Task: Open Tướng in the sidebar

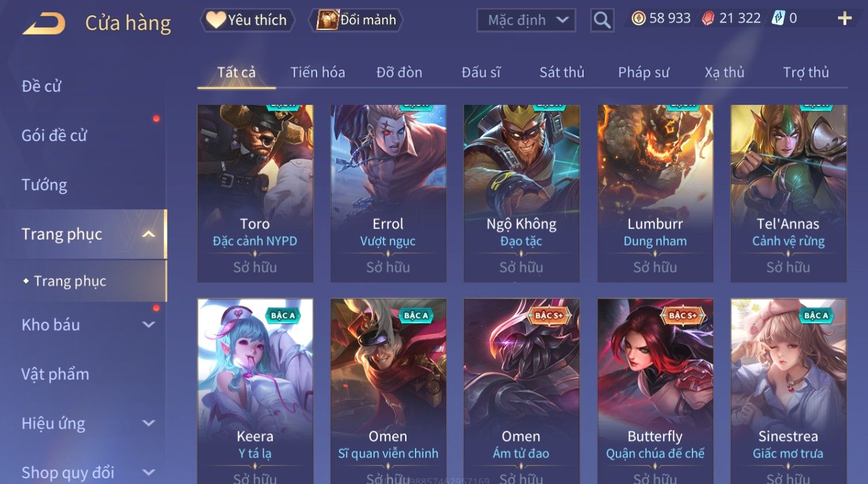Action: (44, 185)
